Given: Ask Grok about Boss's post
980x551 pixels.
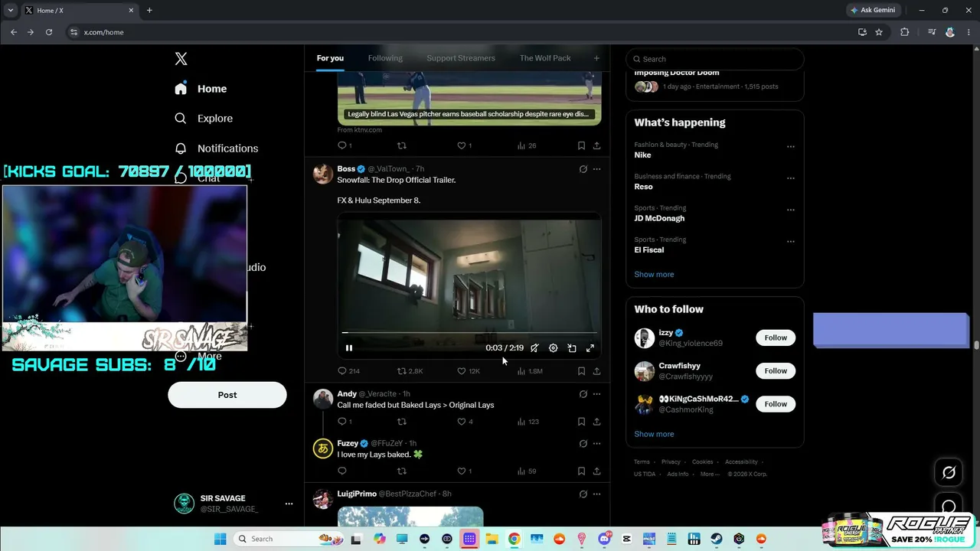Looking at the screenshot, I should point(583,169).
